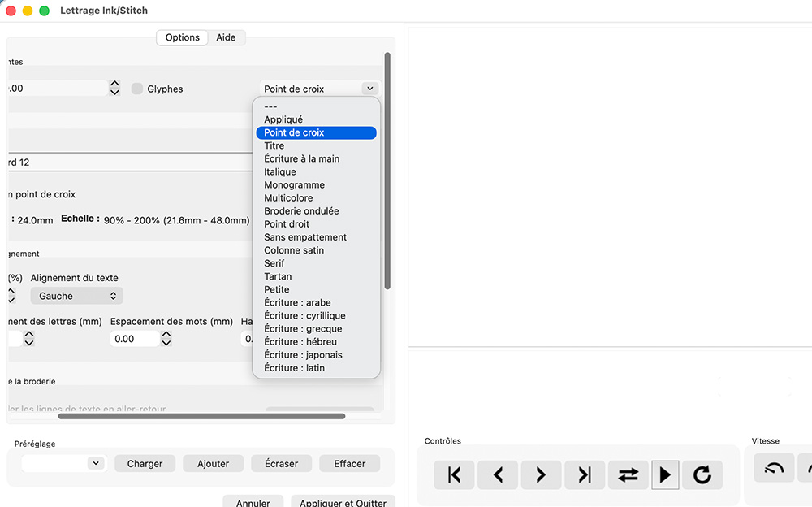Click the vertical scrollbar of options panel
Viewport: 812px width, 507px height.
click(x=387, y=171)
